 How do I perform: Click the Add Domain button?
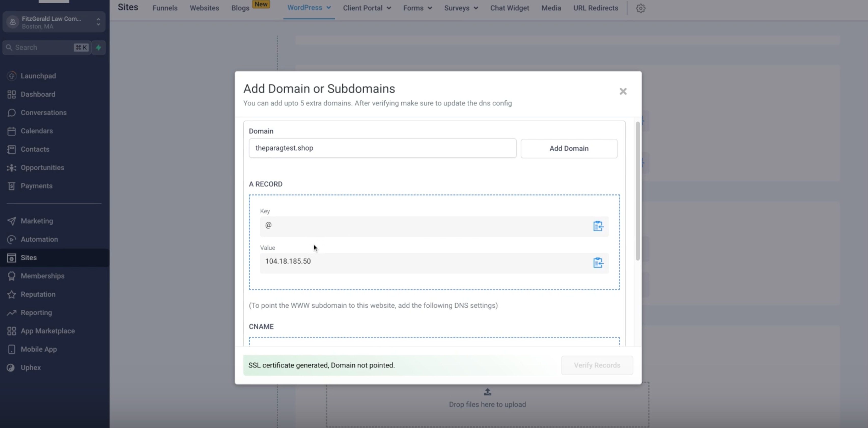[x=569, y=149]
